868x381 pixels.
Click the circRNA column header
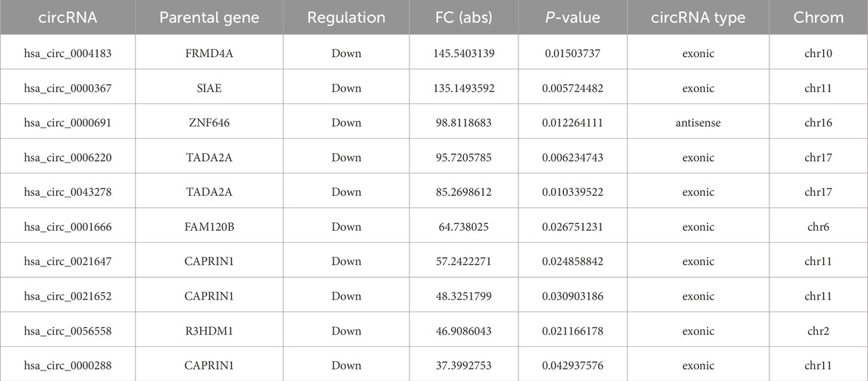67,17
